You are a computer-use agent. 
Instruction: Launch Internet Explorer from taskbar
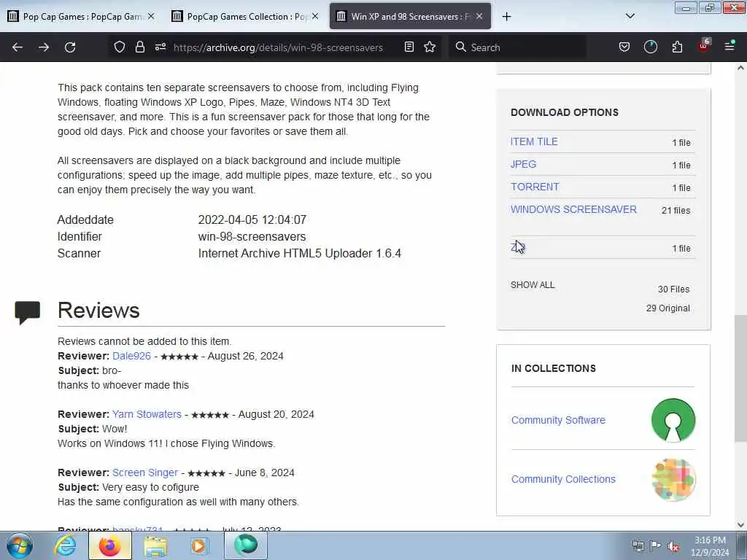(65, 545)
